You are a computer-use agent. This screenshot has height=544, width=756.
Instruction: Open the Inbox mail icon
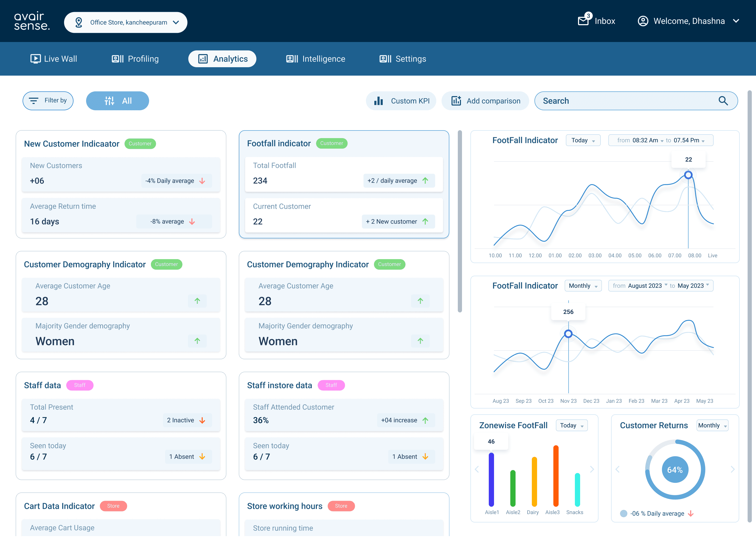[x=583, y=21]
